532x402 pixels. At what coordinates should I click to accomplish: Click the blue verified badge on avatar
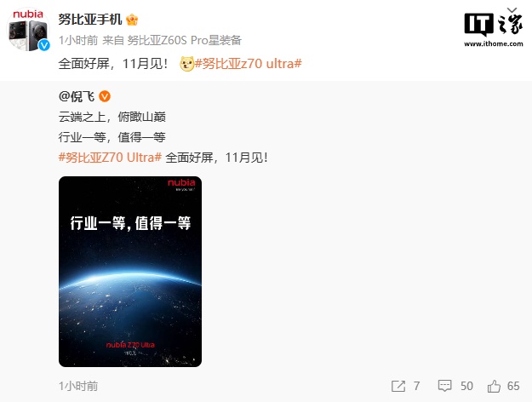[x=43, y=45]
